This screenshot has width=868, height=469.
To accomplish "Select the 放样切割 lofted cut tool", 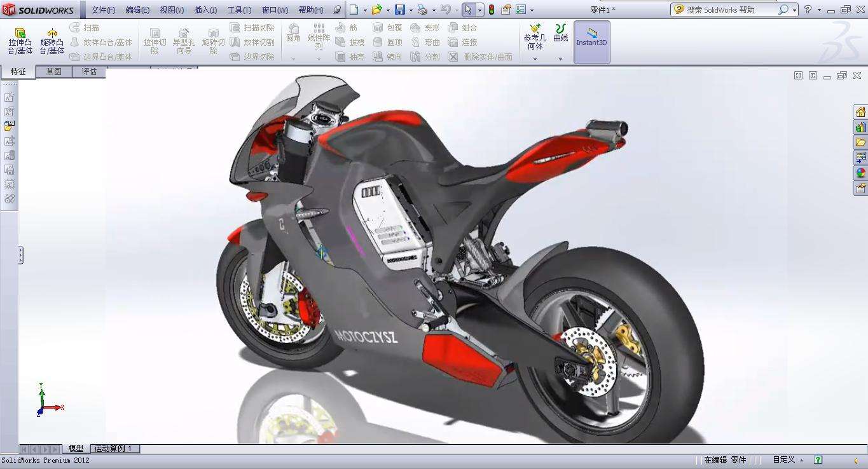I will coord(252,42).
